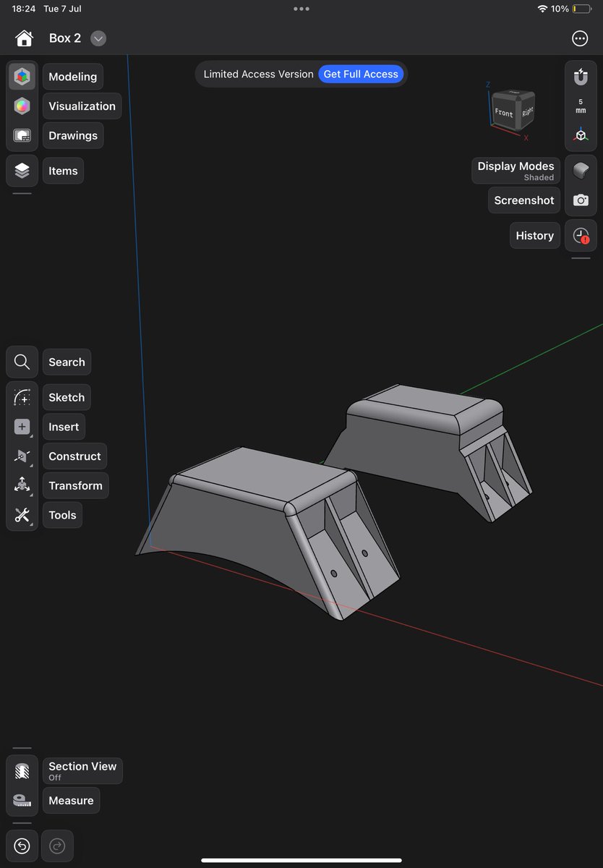Click the Front face of view cube
603x868 pixels.
[x=504, y=112]
